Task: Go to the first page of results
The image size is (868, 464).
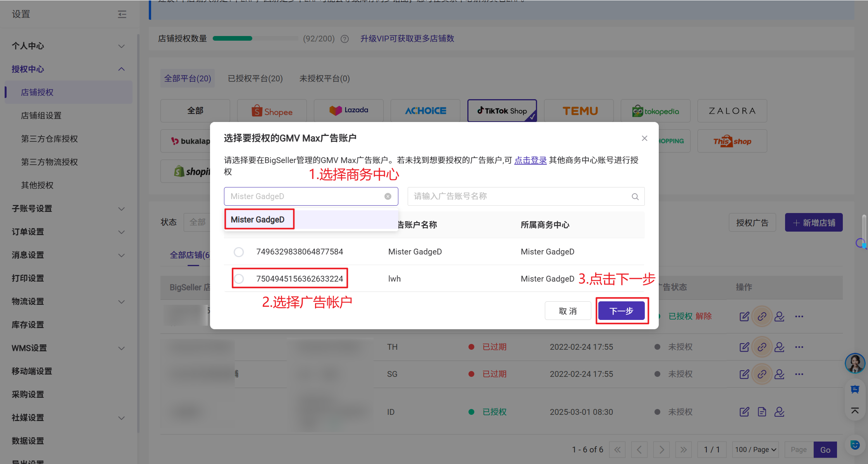Action: 617,450
